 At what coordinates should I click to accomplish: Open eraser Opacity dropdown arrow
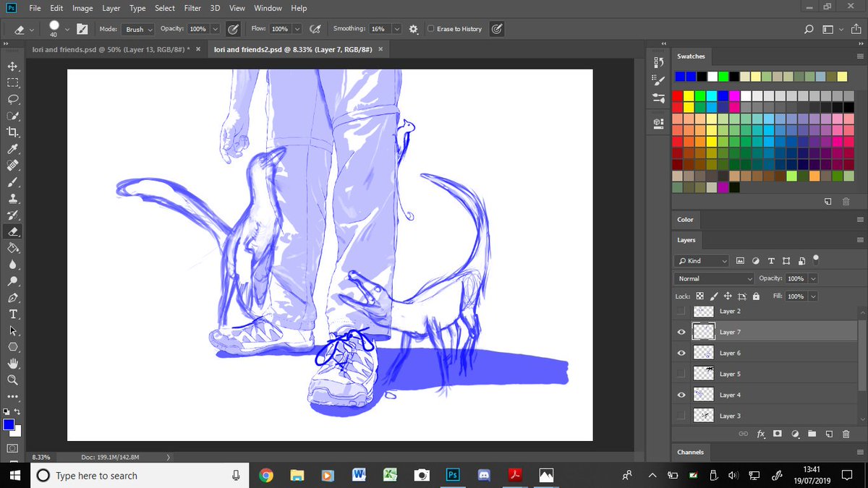(216, 29)
